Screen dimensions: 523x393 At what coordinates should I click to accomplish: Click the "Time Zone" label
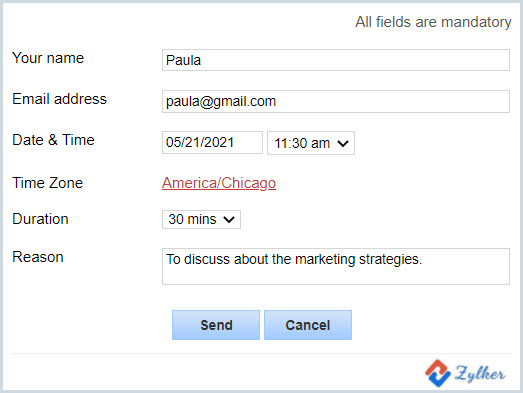tap(47, 183)
